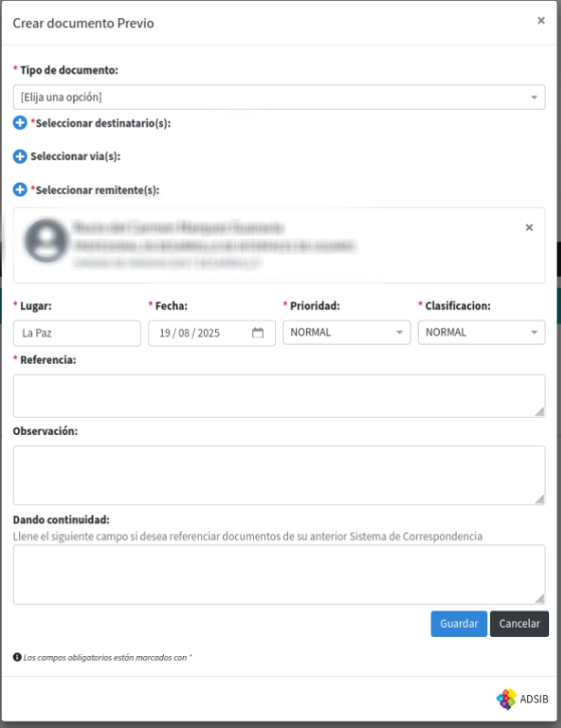
Task: Click the info icon near obligatory fields note
Action: click(x=17, y=656)
